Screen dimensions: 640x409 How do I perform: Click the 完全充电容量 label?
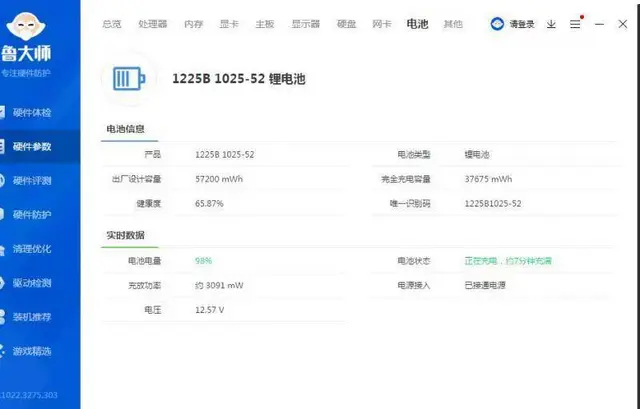coord(406,179)
